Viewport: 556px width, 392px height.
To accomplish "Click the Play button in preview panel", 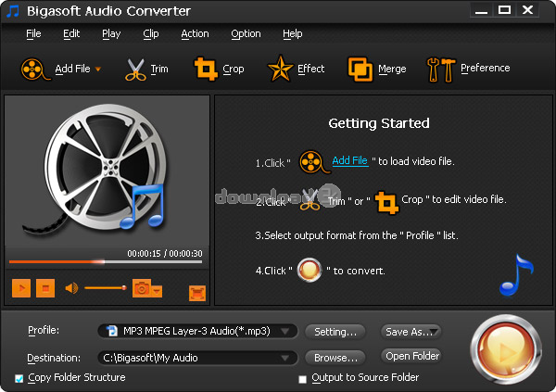I will pos(21,287).
